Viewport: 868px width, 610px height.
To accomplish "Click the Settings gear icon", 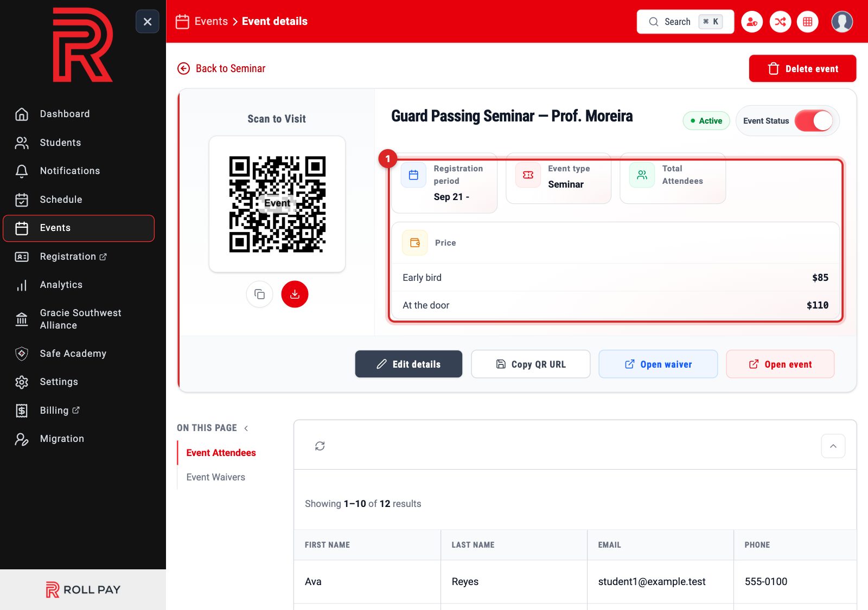I will tap(22, 382).
